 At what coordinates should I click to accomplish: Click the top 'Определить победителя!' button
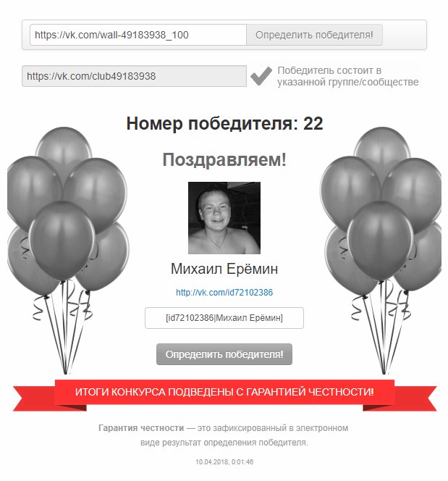(x=314, y=35)
